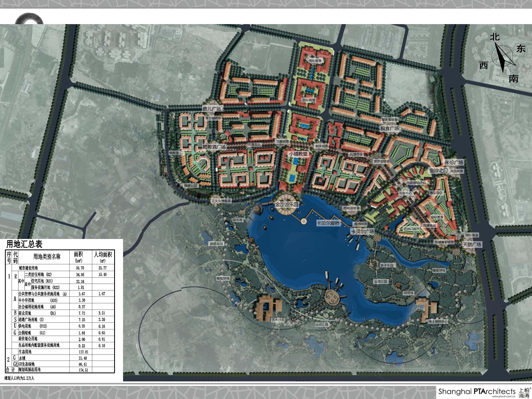Viewport: 532px width, 399px height.
Task: Click the 道路广场用地 (S) row label
Action: coord(31,320)
